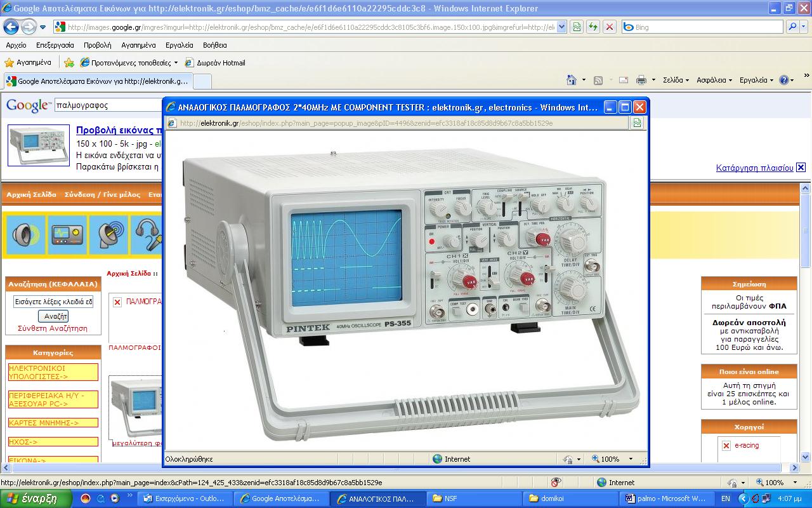The image size is (812, 508).
Task: Open the recent pages dropdown beside Forward
Action: [43, 27]
